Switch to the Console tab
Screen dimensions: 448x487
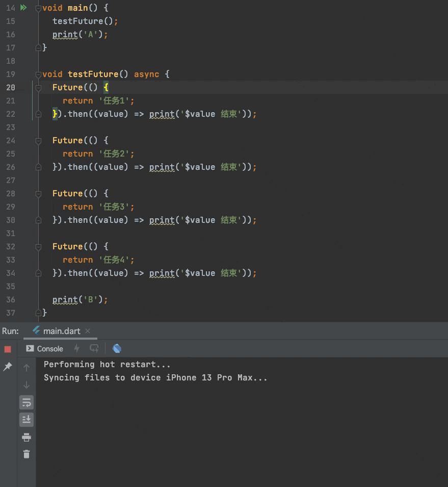tap(48, 348)
